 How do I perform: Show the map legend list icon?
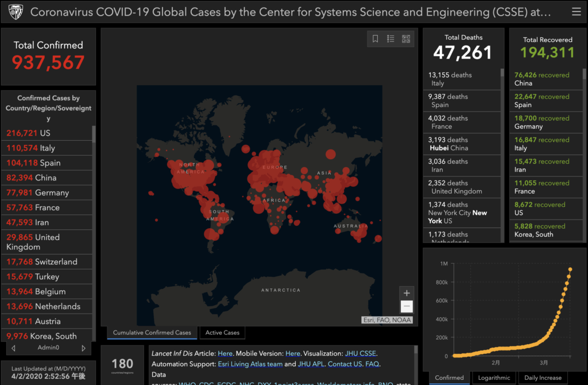[x=390, y=38]
